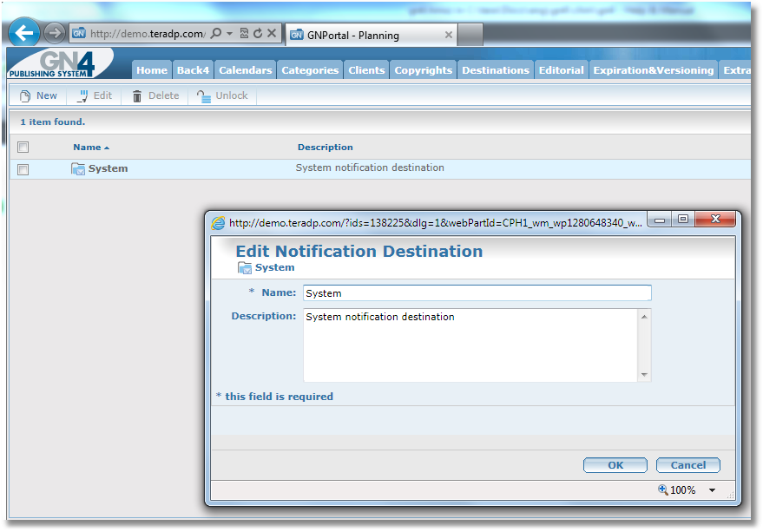
Task: Tick the checkbox for the System row
Action: click(23, 169)
